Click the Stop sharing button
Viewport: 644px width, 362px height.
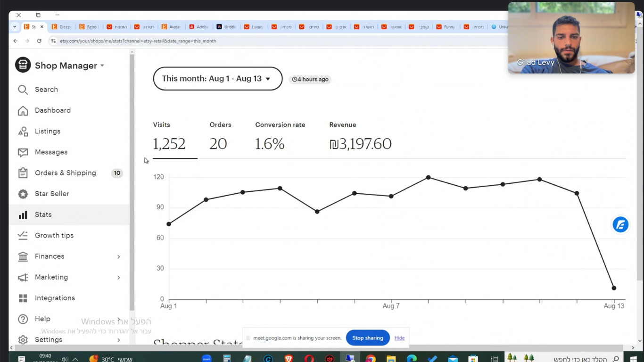coord(367,338)
